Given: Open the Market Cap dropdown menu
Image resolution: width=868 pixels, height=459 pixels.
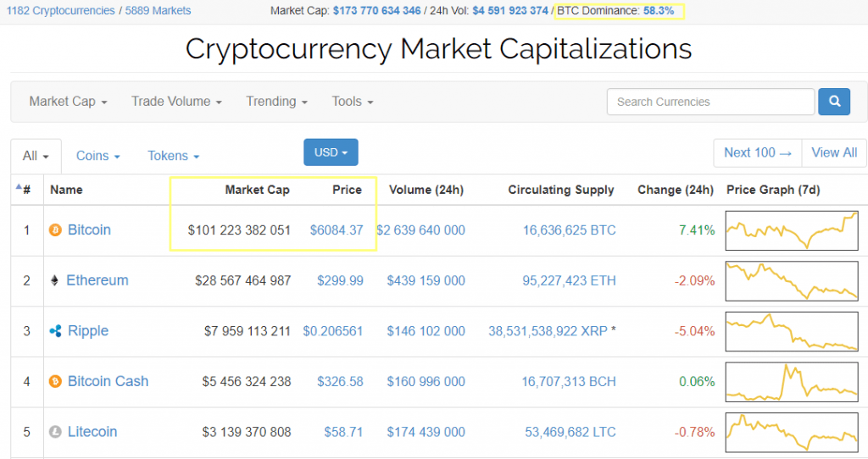Looking at the screenshot, I should tap(68, 102).
